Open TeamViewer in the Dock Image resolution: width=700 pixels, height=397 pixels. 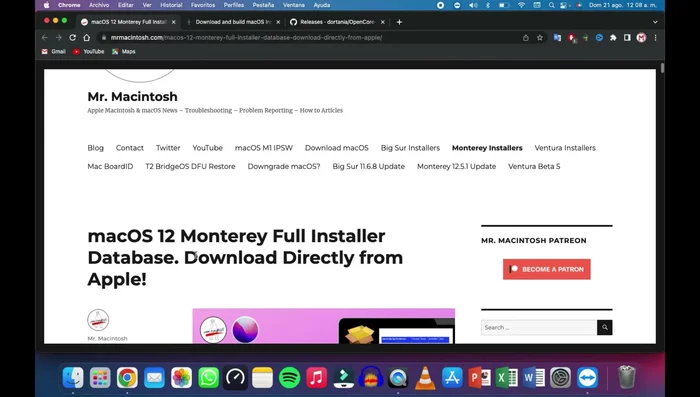point(588,378)
